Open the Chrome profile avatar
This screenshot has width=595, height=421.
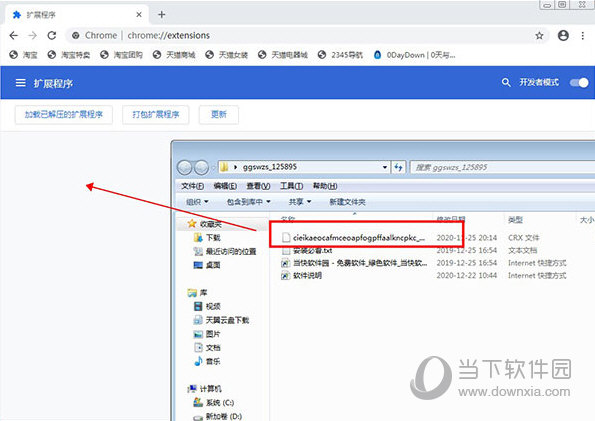coord(563,35)
